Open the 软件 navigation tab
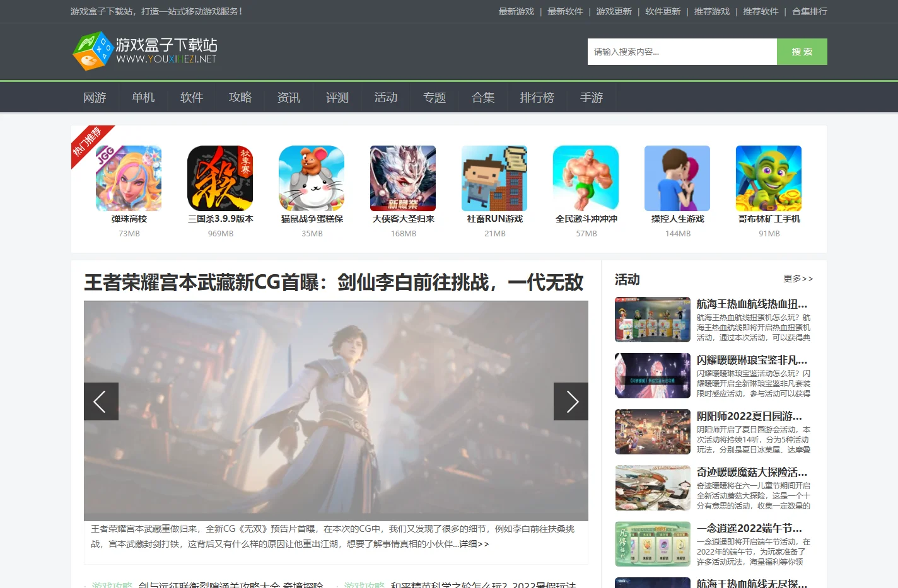Viewport: 898px width, 588px height. (x=192, y=98)
